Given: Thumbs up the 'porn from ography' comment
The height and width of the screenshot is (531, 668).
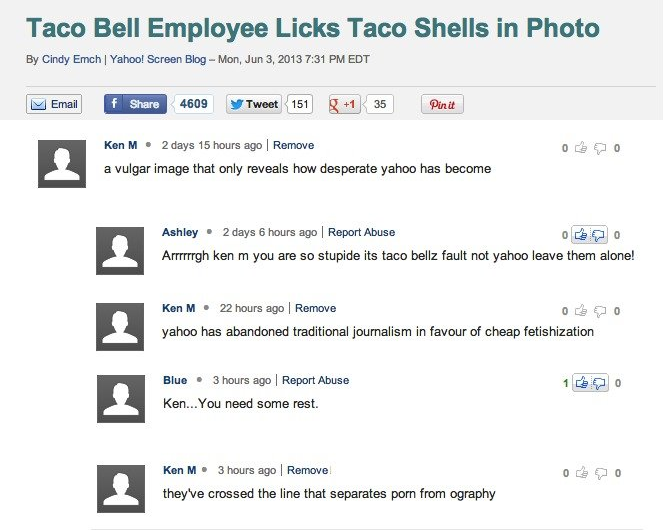Looking at the screenshot, I should click(x=580, y=473).
